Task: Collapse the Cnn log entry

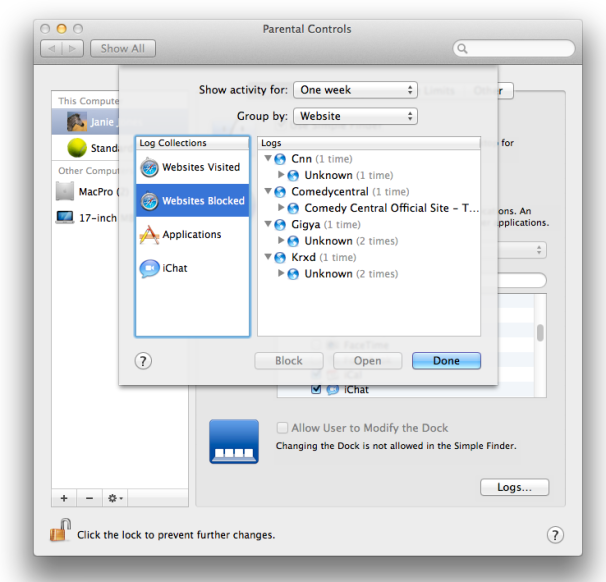Action: pos(268,158)
